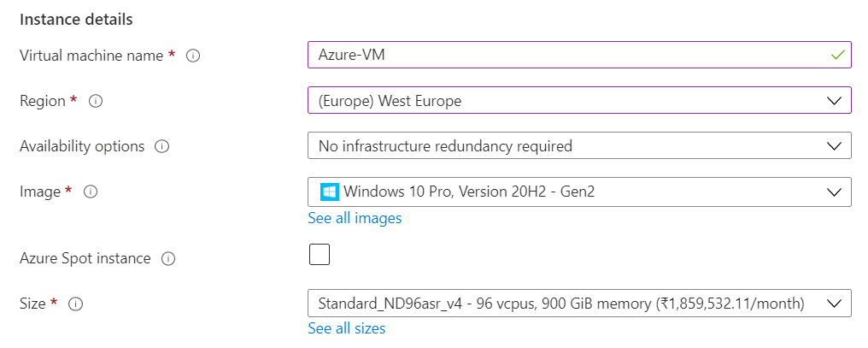The height and width of the screenshot is (348, 868).
Task: Click the Region dropdown chevron arrow
Action: pyautogui.click(x=835, y=101)
